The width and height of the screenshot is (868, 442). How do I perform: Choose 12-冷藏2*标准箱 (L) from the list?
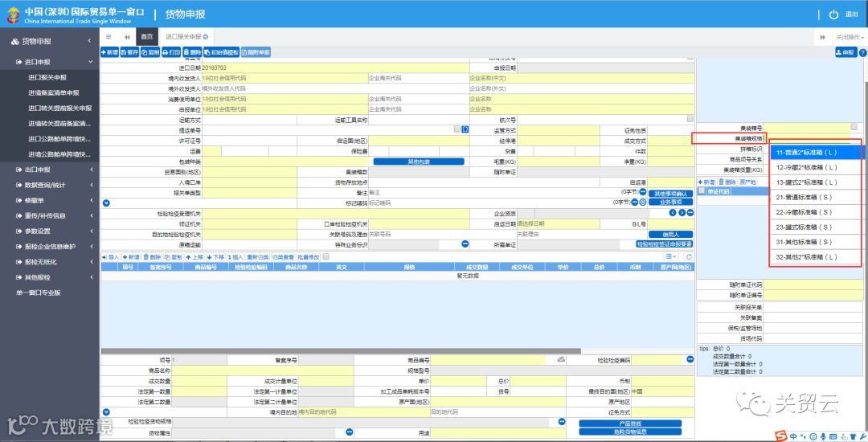point(815,167)
